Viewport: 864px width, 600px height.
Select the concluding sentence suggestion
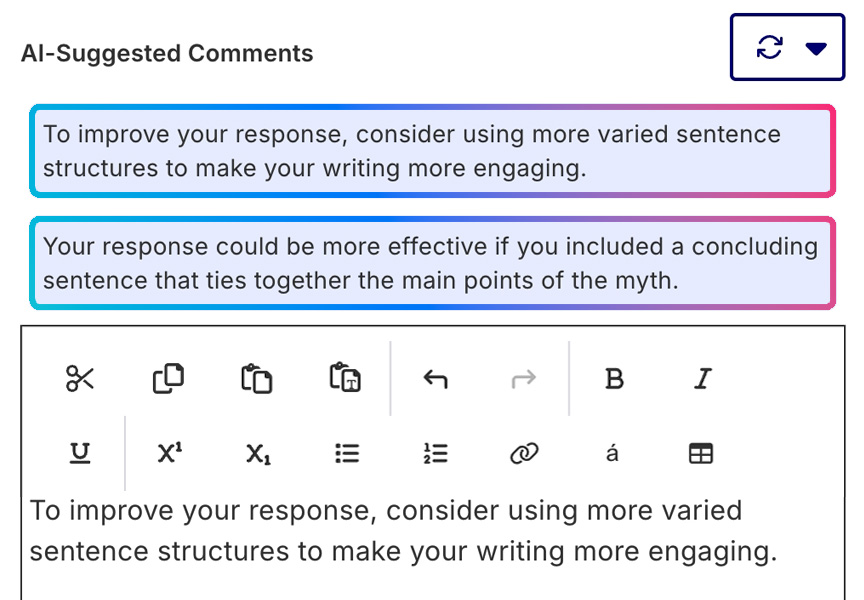(x=432, y=263)
